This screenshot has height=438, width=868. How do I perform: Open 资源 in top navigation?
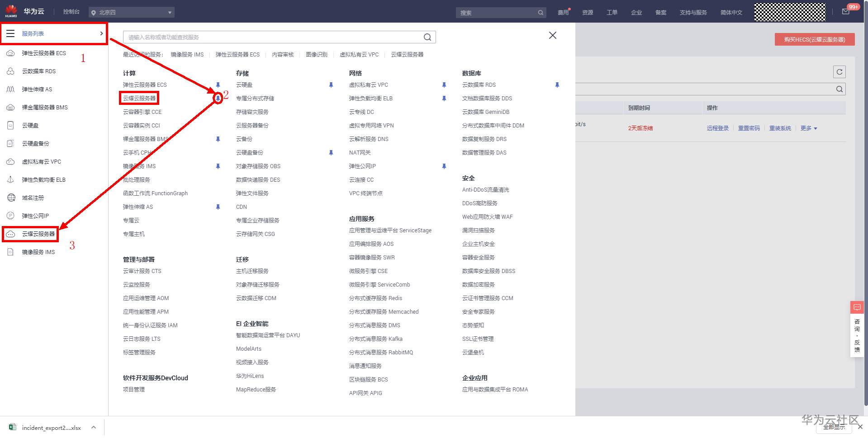588,13
